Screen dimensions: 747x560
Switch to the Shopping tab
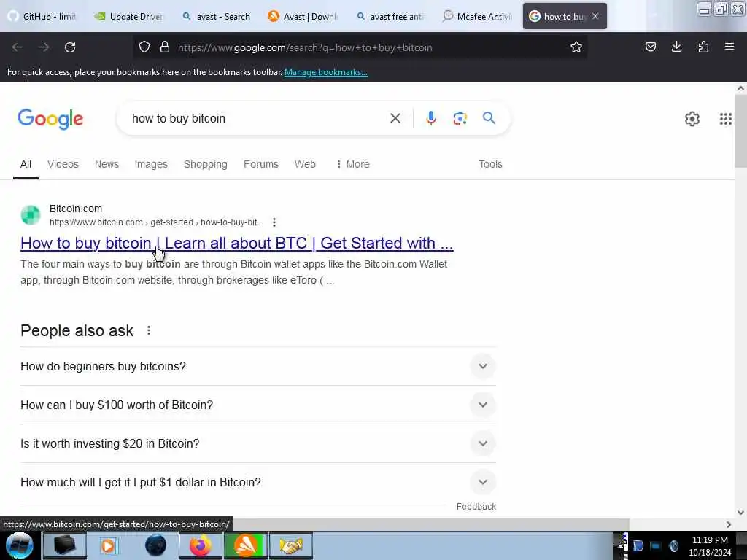(x=205, y=164)
